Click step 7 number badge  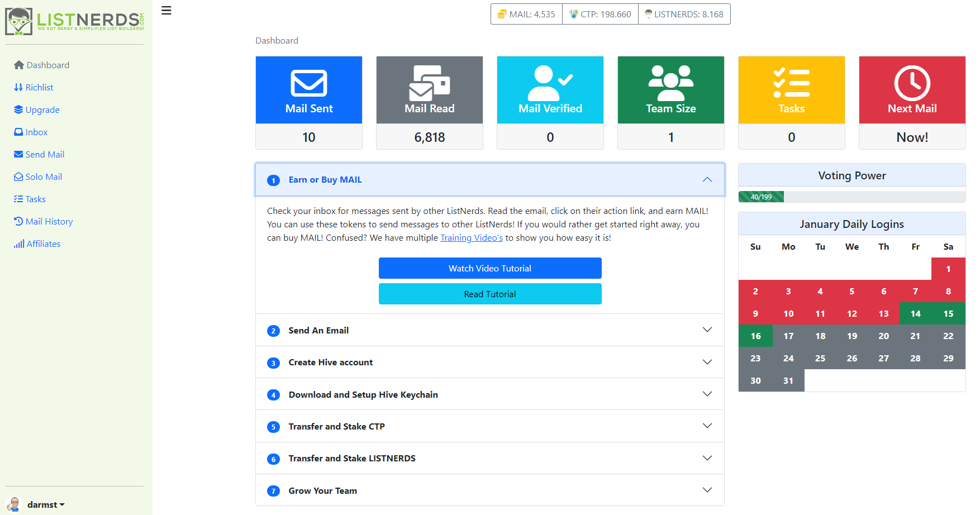[x=273, y=491]
